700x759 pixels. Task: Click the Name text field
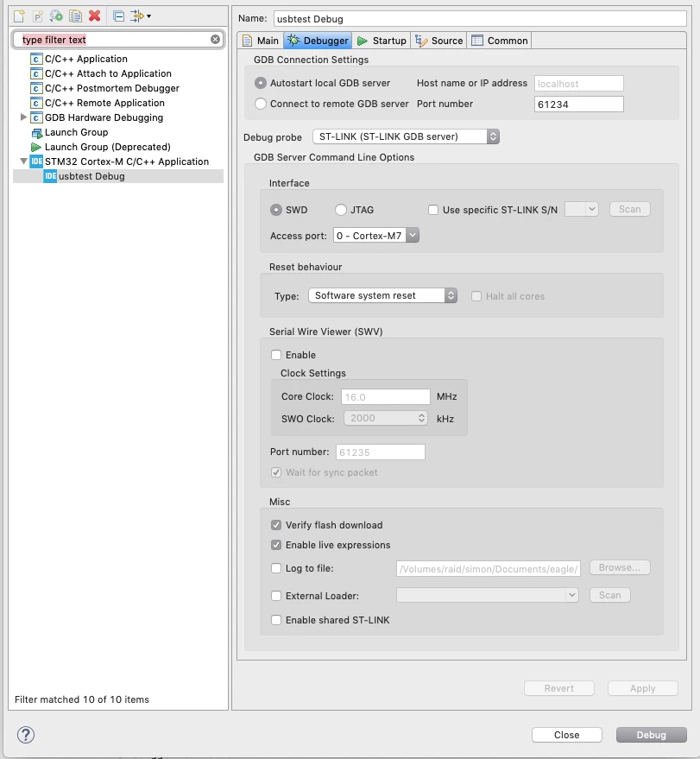[x=480, y=19]
